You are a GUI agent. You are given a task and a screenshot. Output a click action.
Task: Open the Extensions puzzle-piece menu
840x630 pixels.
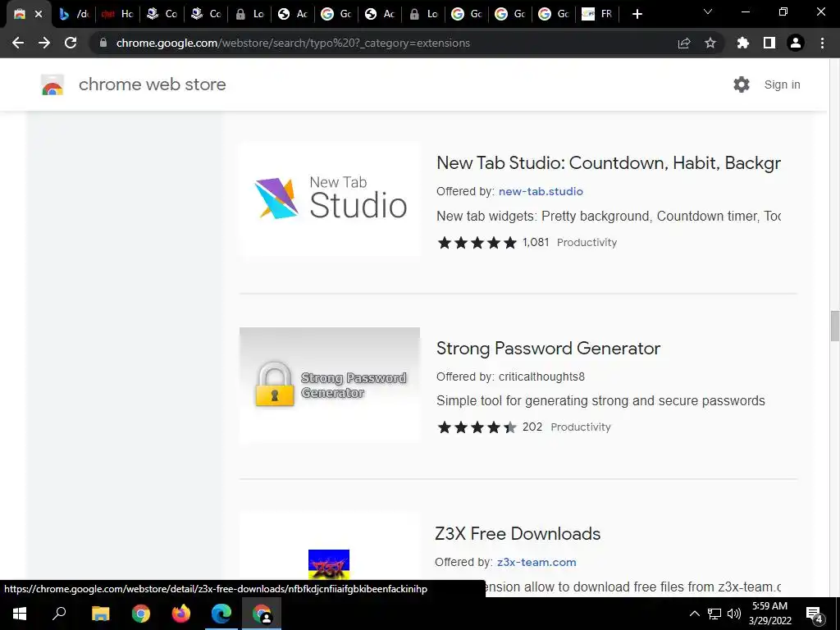coord(742,43)
